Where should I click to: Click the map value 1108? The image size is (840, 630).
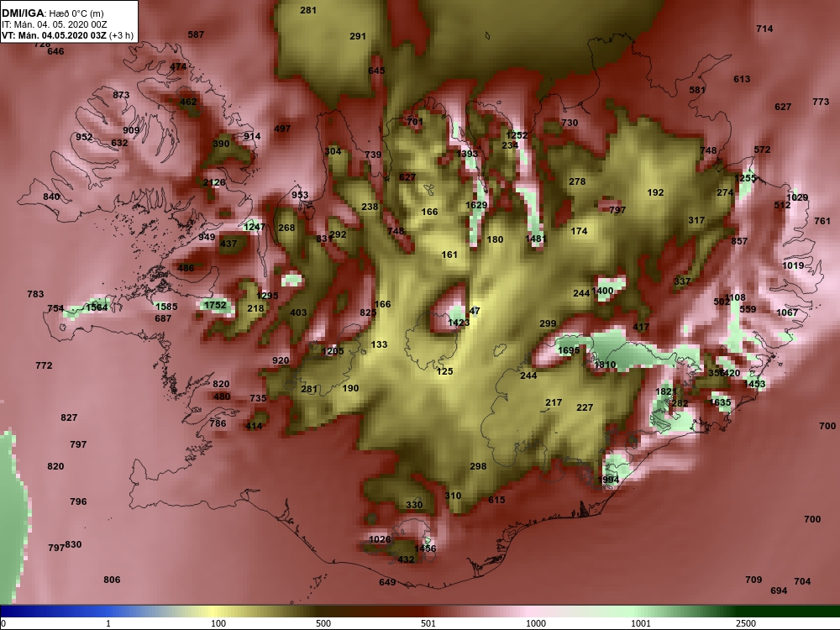(x=735, y=297)
